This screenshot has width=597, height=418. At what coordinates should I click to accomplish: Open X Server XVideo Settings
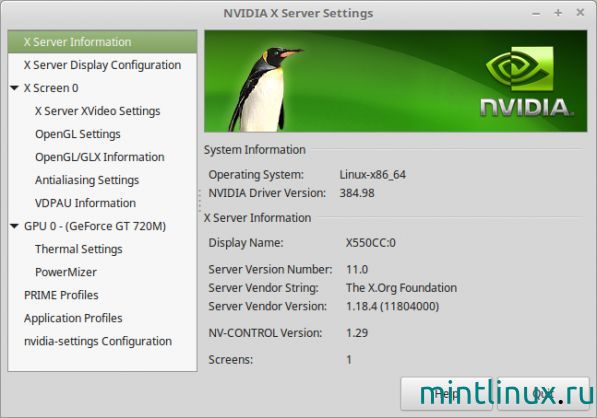pos(97,111)
